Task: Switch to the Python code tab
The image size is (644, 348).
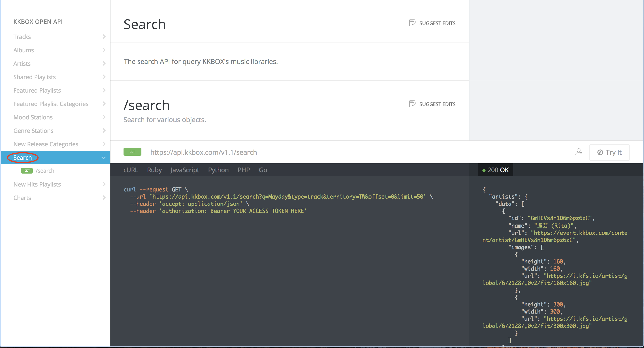Action: [x=218, y=170]
